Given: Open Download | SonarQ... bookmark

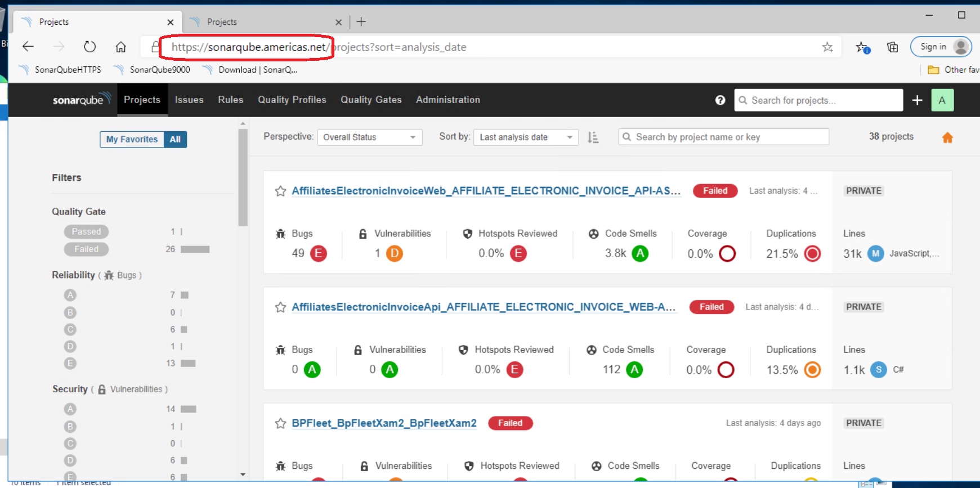Looking at the screenshot, I should [x=250, y=70].
